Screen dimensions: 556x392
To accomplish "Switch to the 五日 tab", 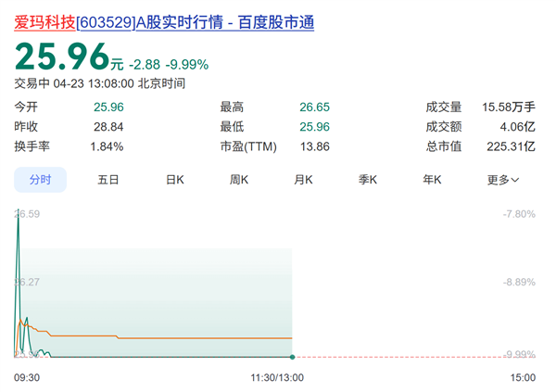I will pos(107,180).
